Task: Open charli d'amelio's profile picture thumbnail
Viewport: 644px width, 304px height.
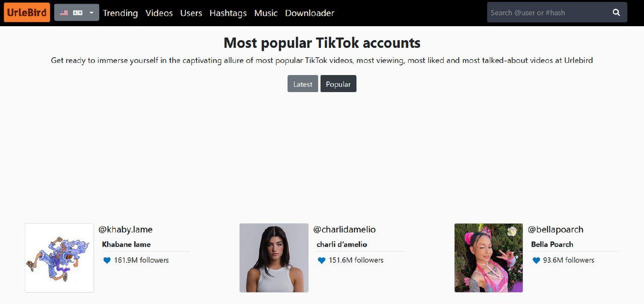Action: 274,258
